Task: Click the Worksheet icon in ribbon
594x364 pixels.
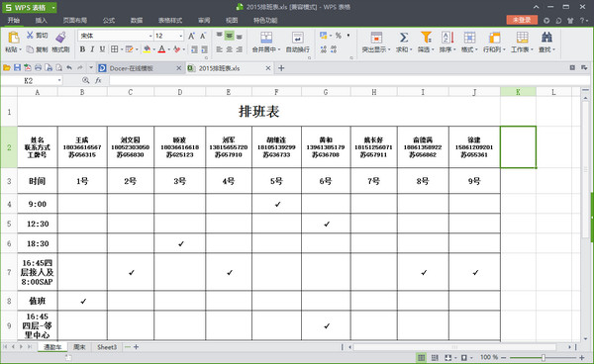Action: click(x=522, y=37)
